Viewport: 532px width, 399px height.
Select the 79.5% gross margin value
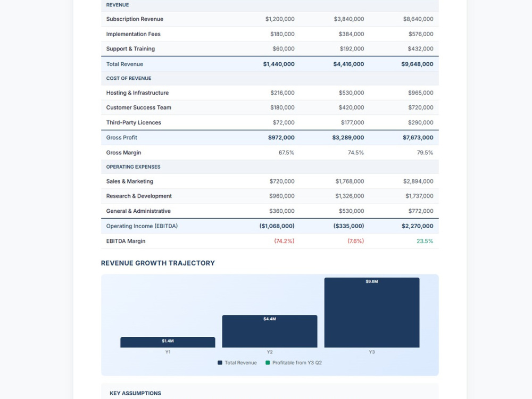click(425, 152)
